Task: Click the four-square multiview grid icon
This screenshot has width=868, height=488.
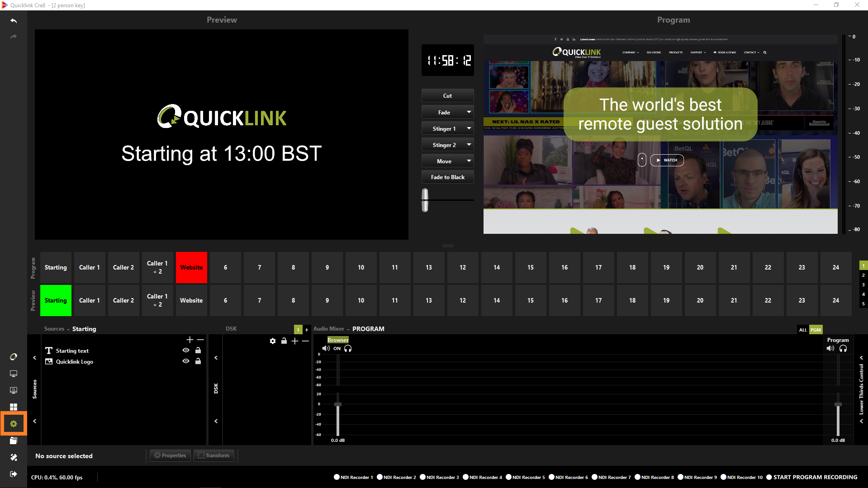Action: click(14, 407)
